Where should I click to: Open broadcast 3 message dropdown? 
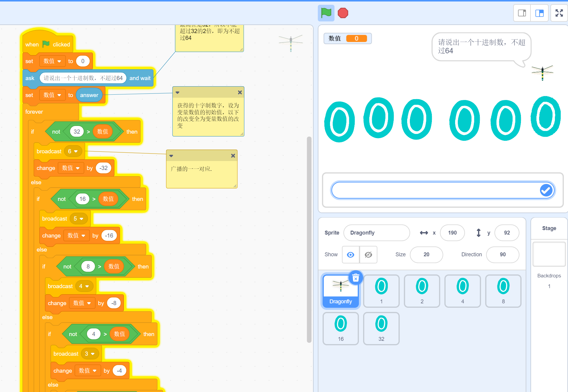coord(90,354)
